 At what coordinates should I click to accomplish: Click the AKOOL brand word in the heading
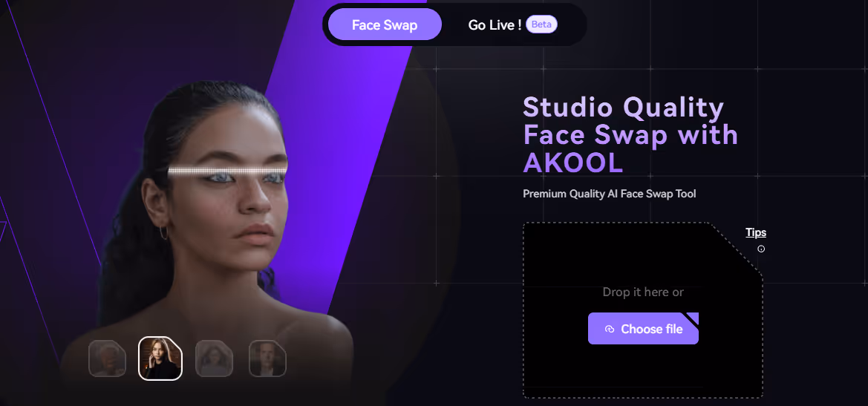pos(573,162)
